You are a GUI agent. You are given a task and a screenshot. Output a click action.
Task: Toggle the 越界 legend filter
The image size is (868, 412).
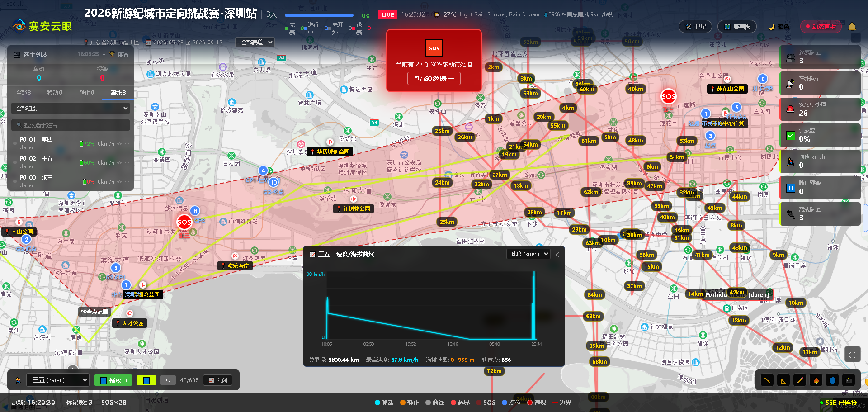click(460, 403)
